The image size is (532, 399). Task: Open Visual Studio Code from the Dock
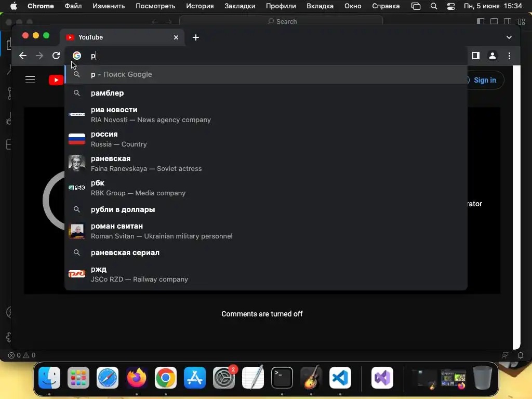tap(340, 378)
